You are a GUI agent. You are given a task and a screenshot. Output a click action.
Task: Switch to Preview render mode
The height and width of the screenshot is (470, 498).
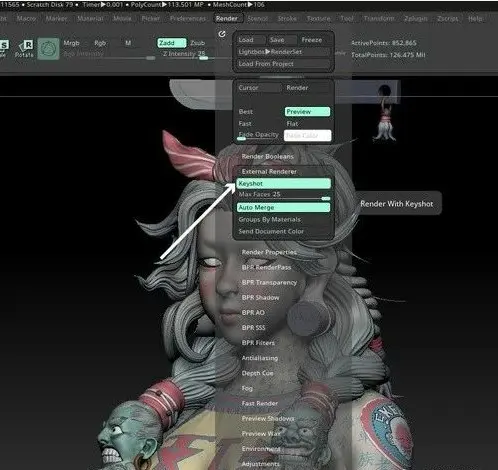pos(307,112)
